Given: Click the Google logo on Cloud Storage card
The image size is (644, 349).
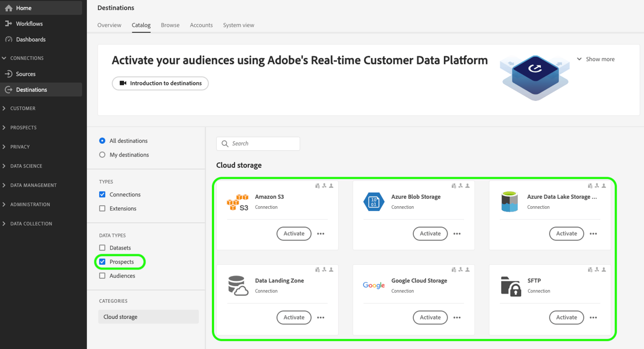Looking at the screenshot, I should [374, 285].
